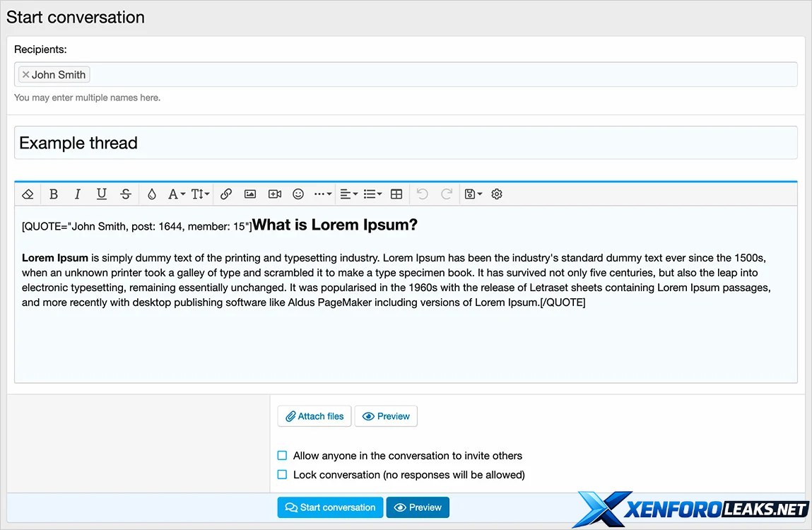Click the insert link icon

pos(226,194)
